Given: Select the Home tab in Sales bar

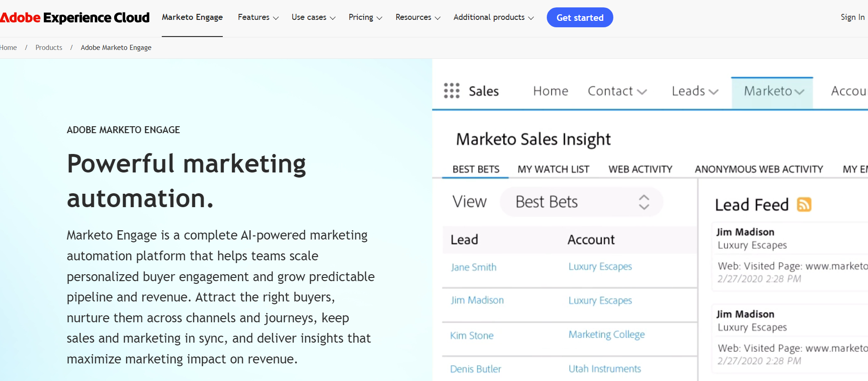Looking at the screenshot, I should click(x=550, y=91).
